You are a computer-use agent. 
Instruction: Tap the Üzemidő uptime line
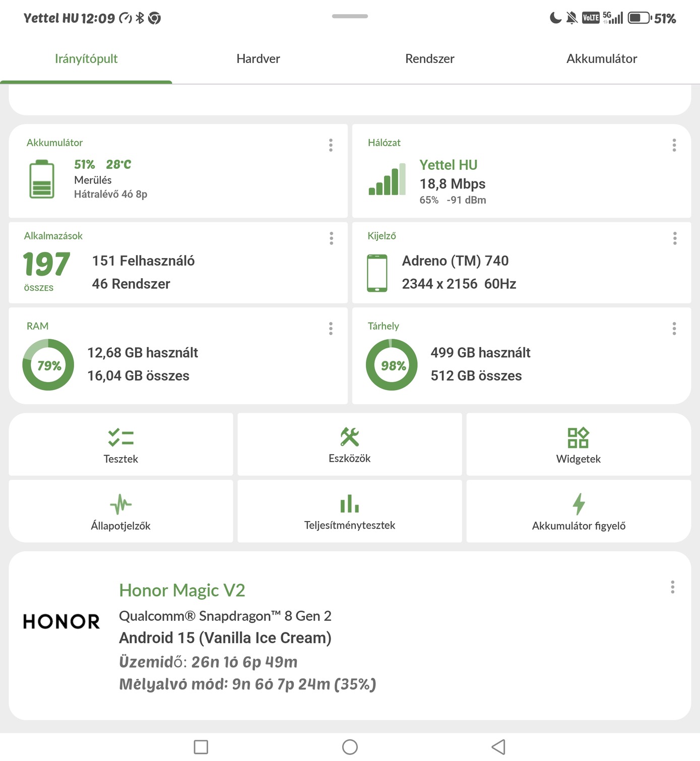(208, 662)
